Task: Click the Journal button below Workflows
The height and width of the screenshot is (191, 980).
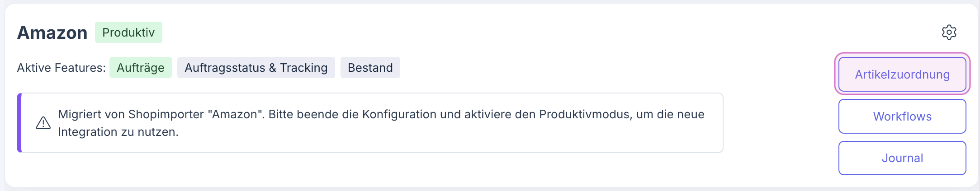Action: [x=902, y=158]
